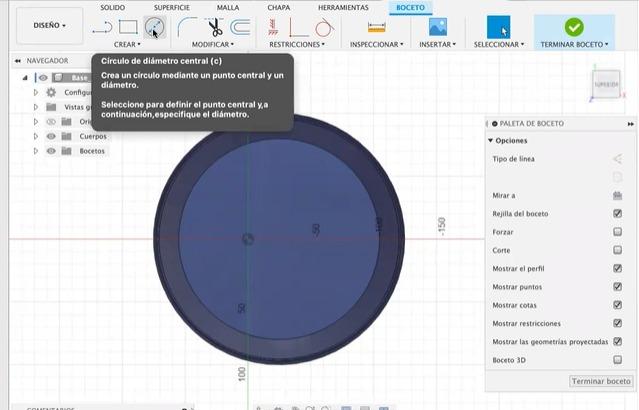Click the Configuración gear icon in Navegador
The width and height of the screenshot is (639, 410).
pyautogui.click(x=51, y=93)
